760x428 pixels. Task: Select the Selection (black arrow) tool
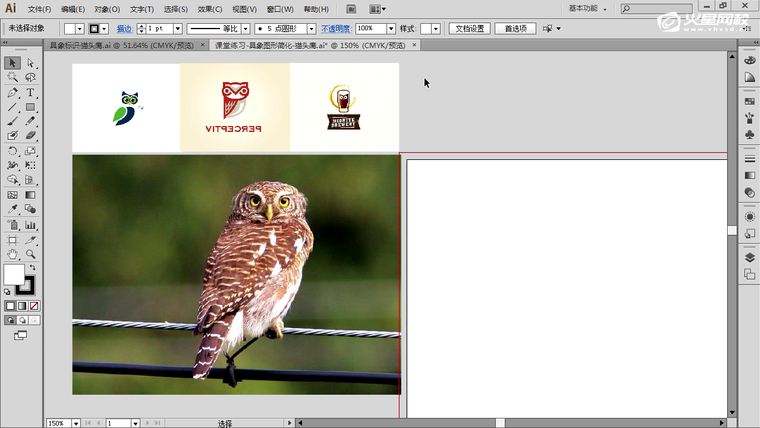click(12, 63)
